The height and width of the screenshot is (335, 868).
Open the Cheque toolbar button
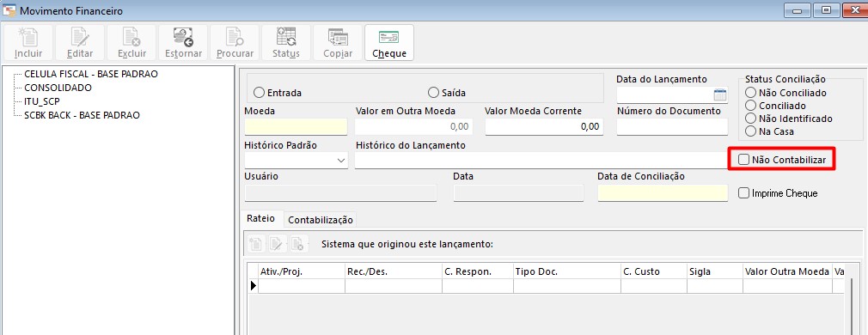tap(389, 43)
